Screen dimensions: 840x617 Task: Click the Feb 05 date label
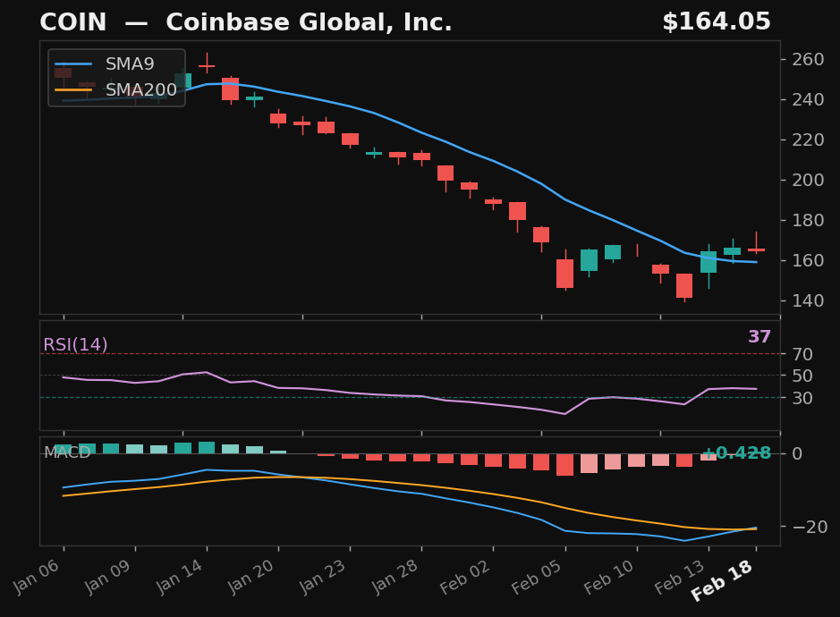(536, 577)
